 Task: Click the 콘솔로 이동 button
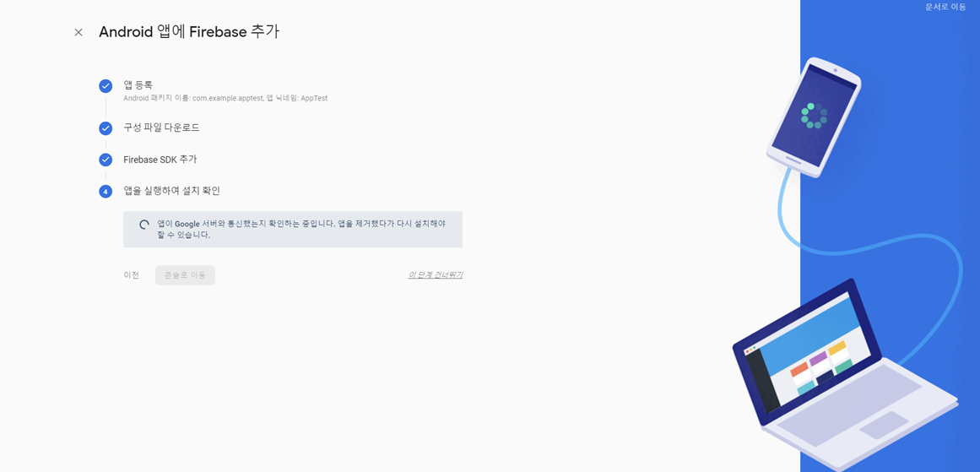[185, 275]
